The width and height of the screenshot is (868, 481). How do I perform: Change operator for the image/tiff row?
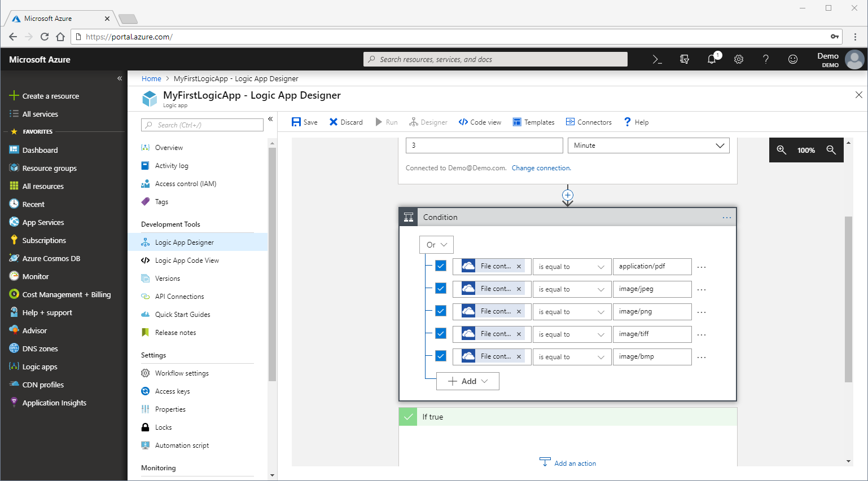point(572,334)
